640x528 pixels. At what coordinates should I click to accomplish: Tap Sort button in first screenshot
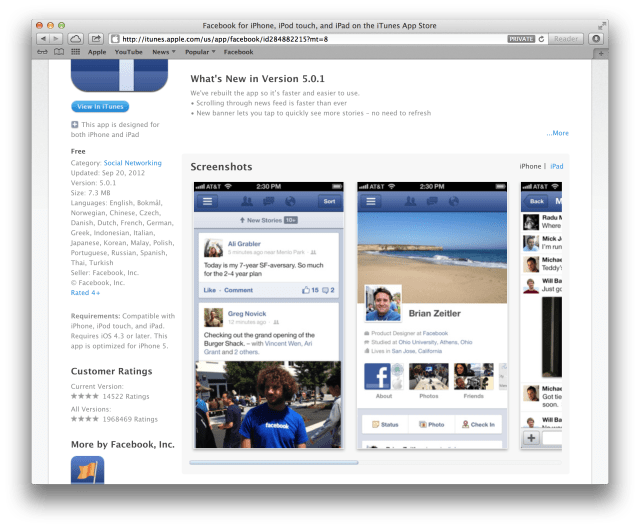pyautogui.click(x=329, y=201)
